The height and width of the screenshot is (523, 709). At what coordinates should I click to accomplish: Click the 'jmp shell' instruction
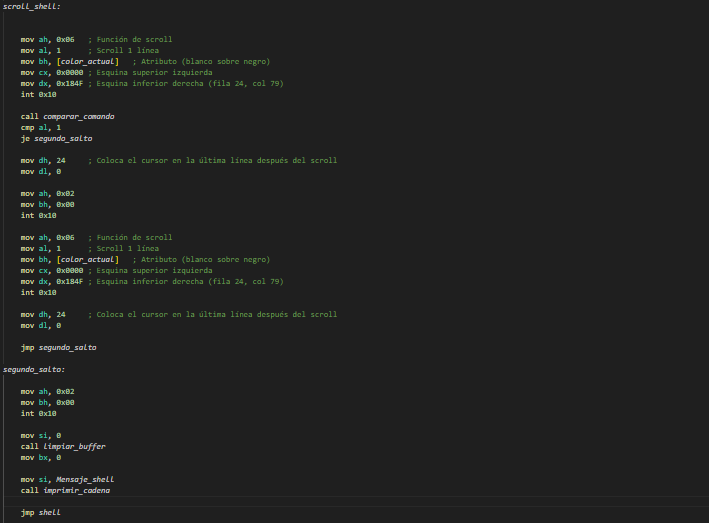pyautogui.click(x=41, y=512)
